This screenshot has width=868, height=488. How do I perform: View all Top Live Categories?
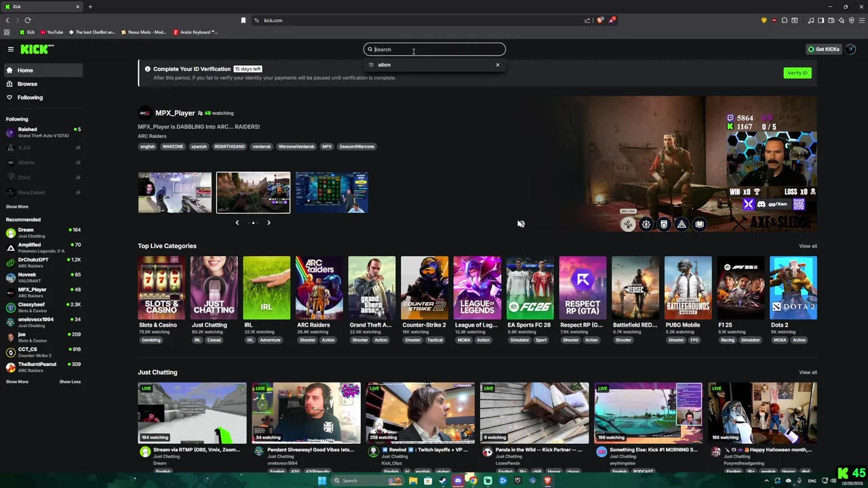808,246
